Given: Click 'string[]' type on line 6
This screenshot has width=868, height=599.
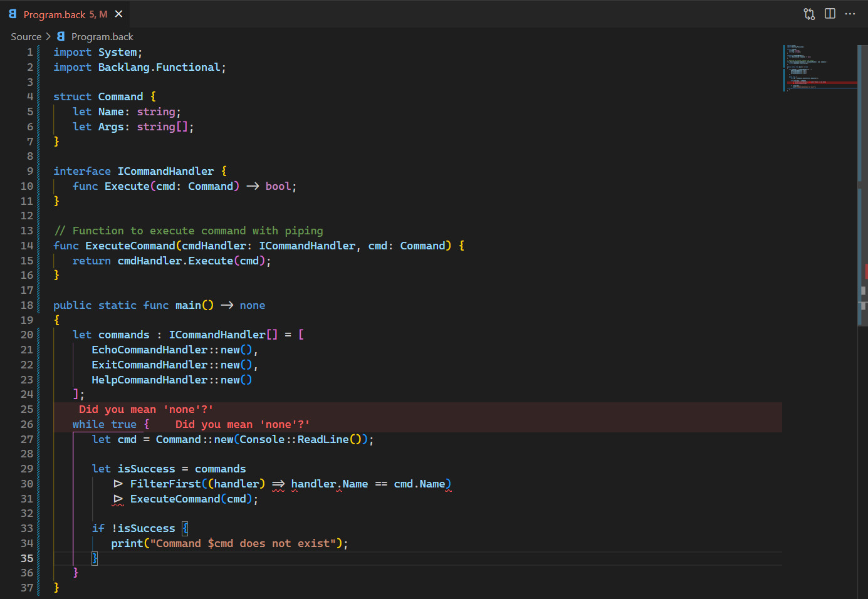Looking at the screenshot, I should pos(162,127).
